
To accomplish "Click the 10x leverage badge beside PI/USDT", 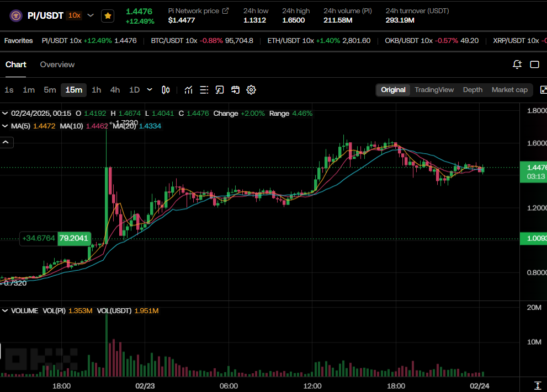I will 75,15.
